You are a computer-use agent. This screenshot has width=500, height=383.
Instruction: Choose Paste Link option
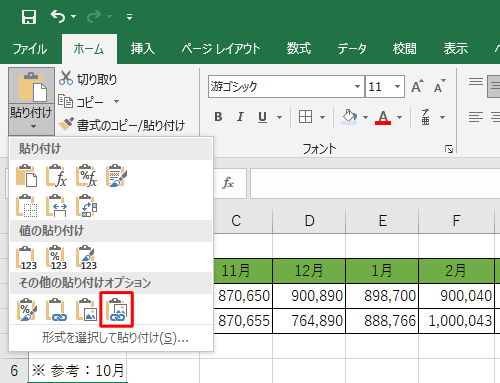tap(56, 309)
